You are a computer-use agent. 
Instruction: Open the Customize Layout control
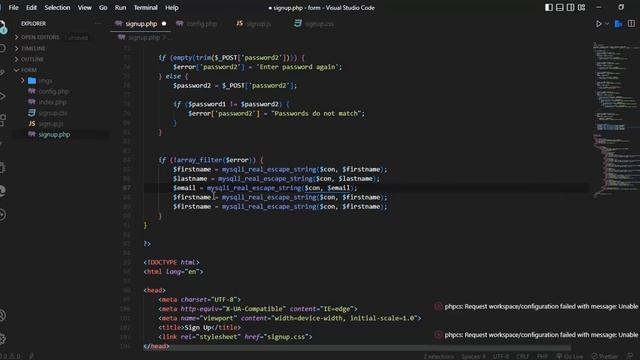(582, 7)
